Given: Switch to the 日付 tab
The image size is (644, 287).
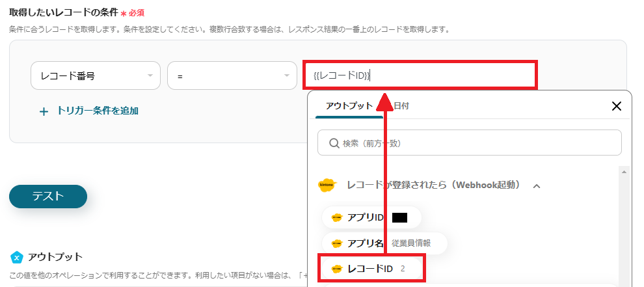Looking at the screenshot, I should 401,106.
